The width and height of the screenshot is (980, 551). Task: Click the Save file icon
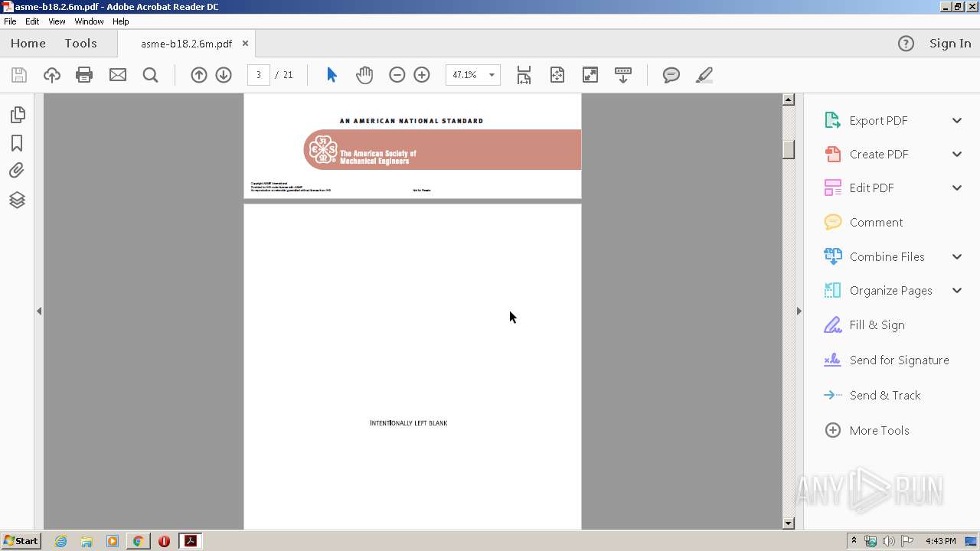pyautogui.click(x=19, y=75)
